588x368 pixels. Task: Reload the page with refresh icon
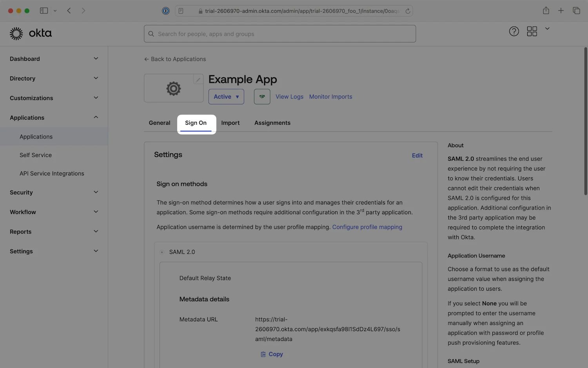point(408,11)
